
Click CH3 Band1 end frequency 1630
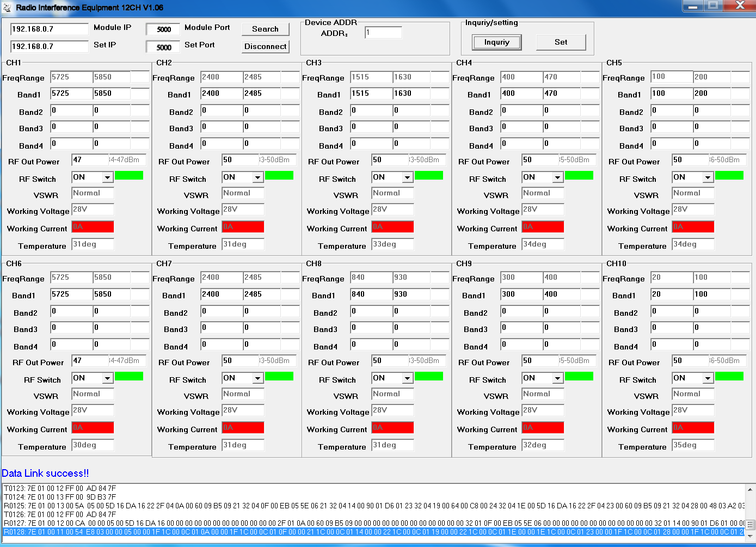click(x=411, y=94)
